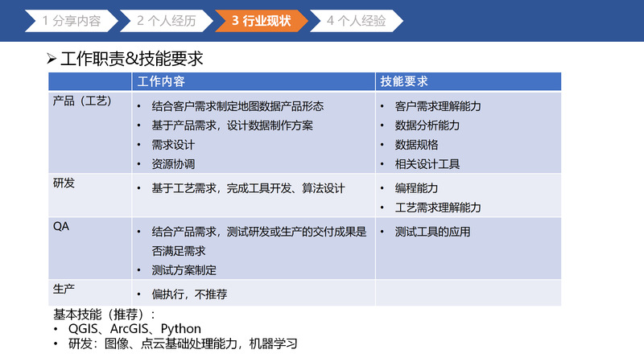Click the 生产 row label
This screenshot has height=362, width=644.
coord(64,289)
